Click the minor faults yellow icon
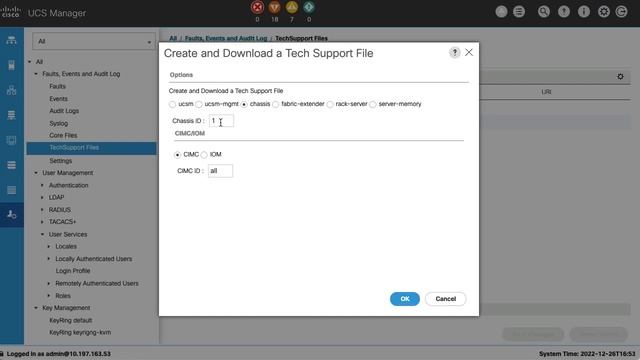This screenshot has height=360, width=640. click(292, 7)
